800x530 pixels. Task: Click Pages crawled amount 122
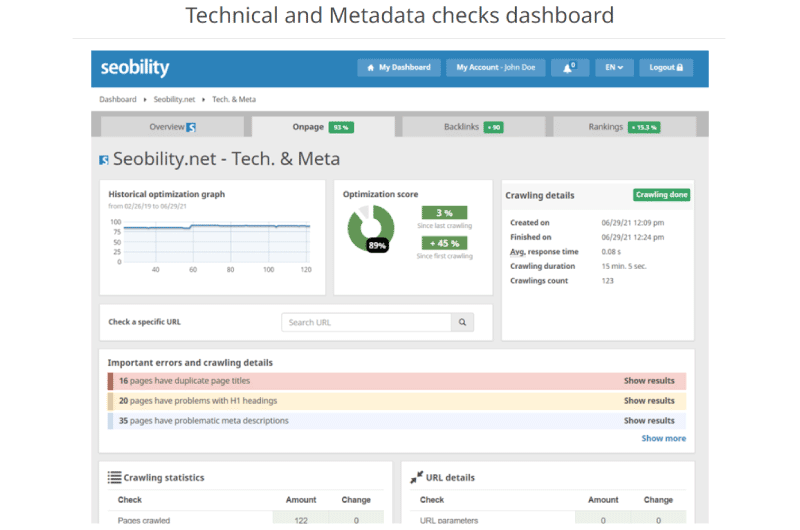click(301, 520)
